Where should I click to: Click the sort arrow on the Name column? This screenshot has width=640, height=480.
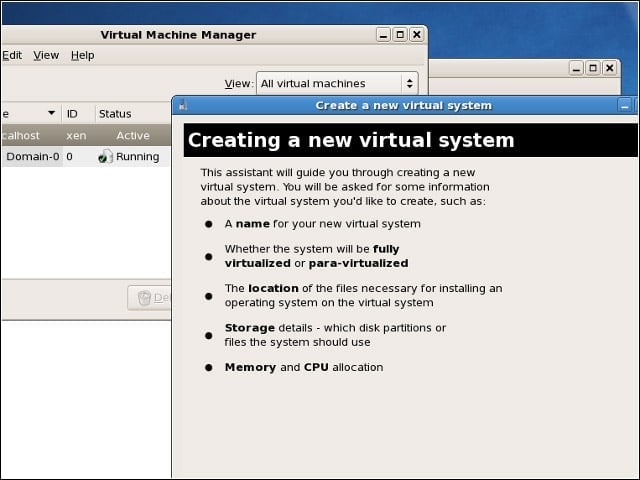coord(51,113)
